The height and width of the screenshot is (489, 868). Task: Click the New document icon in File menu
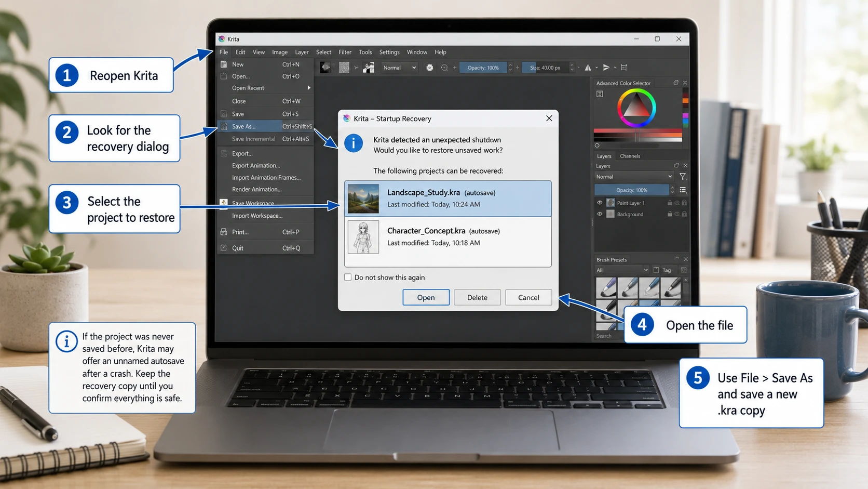pos(224,64)
